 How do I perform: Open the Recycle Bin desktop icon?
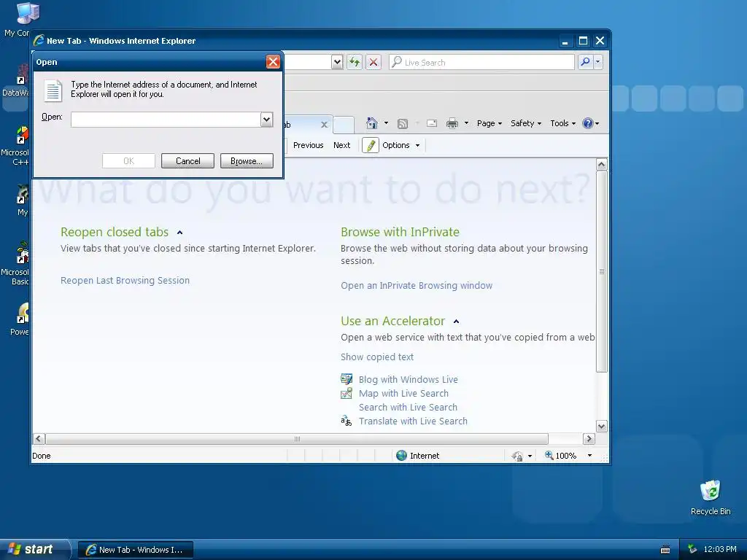tap(711, 497)
